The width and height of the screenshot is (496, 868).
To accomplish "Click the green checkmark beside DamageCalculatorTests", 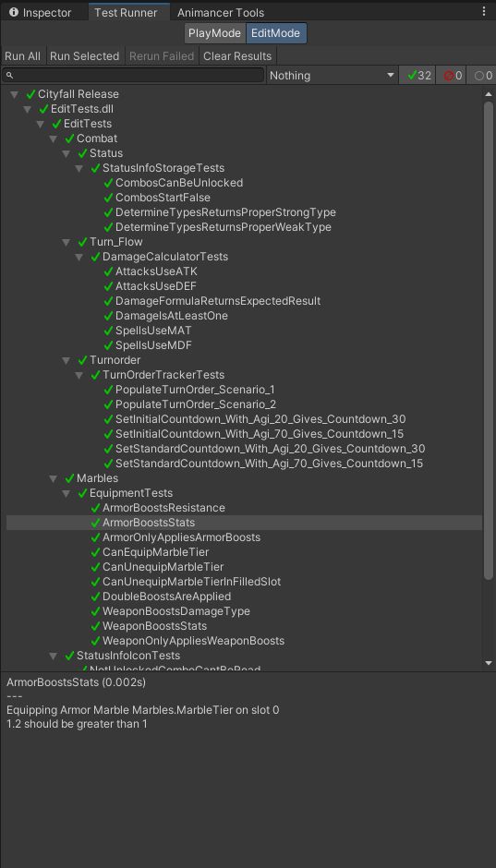I will click(x=96, y=257).
